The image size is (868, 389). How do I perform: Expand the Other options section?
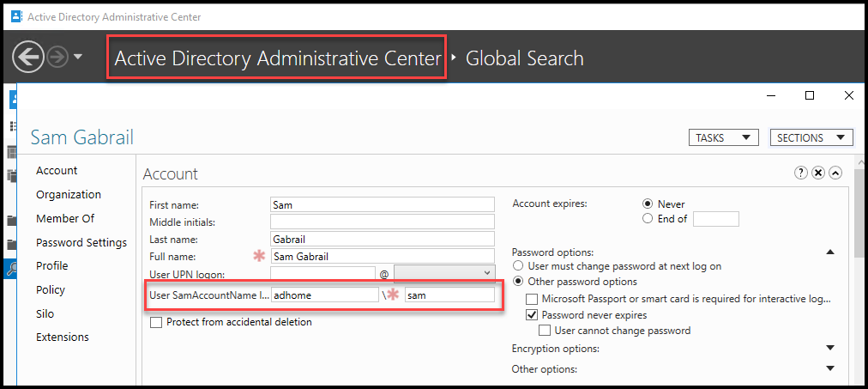click(x=829, y=368)
